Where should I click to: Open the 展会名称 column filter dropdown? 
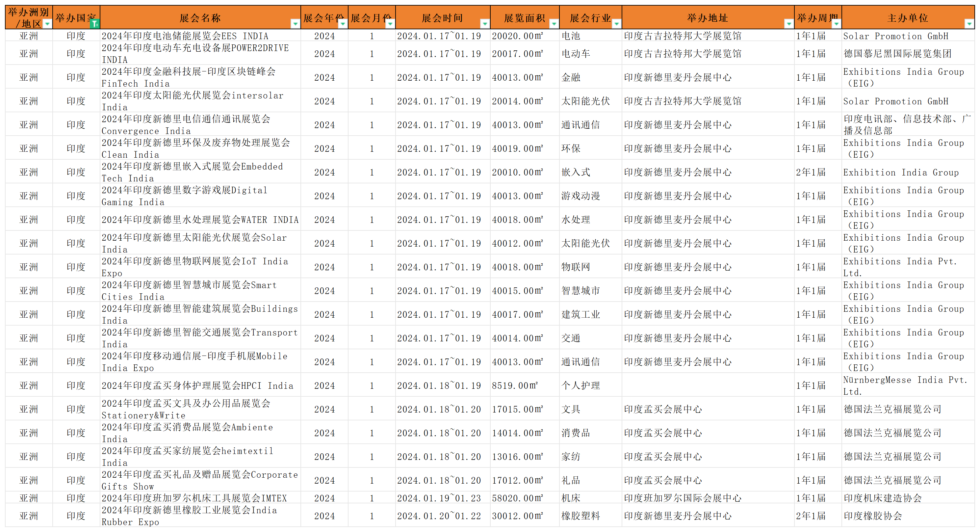click(x=295, y=24)
